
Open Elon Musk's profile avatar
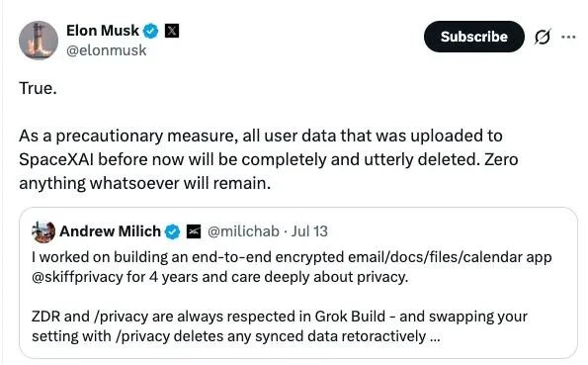[39, 41]
